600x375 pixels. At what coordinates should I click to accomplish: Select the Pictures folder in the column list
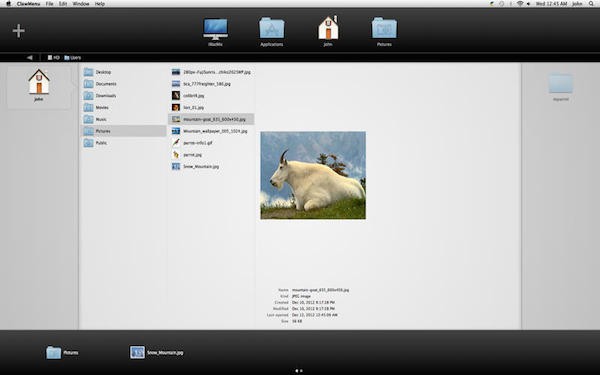click(x=123, y=131)
